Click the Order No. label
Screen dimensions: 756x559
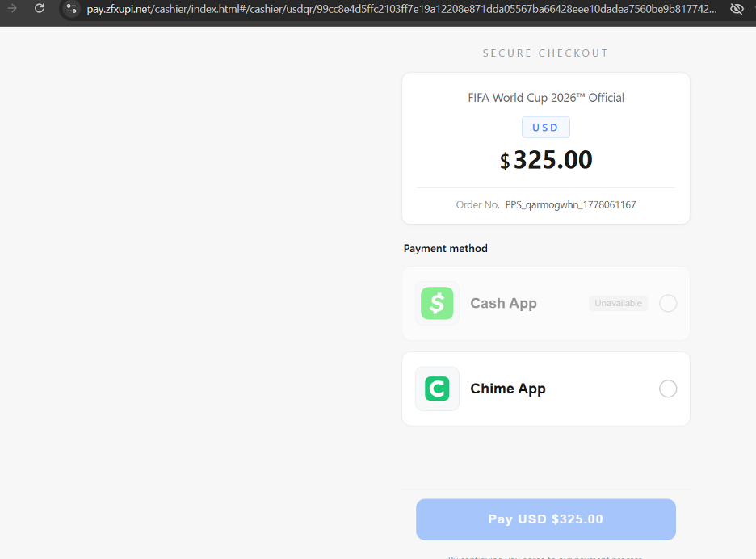pyautogui.click(x=478, y=205)
